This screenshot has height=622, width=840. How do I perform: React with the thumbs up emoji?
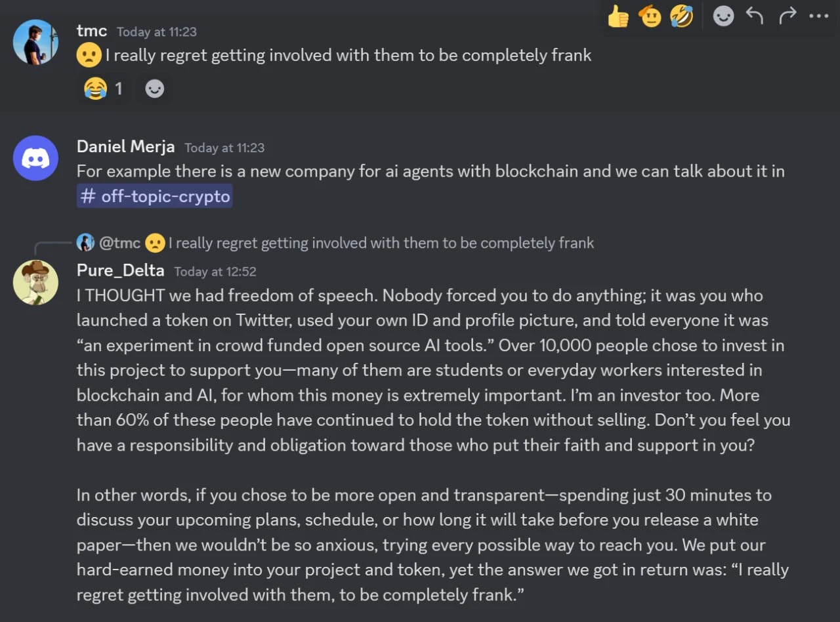click(618, 16)
